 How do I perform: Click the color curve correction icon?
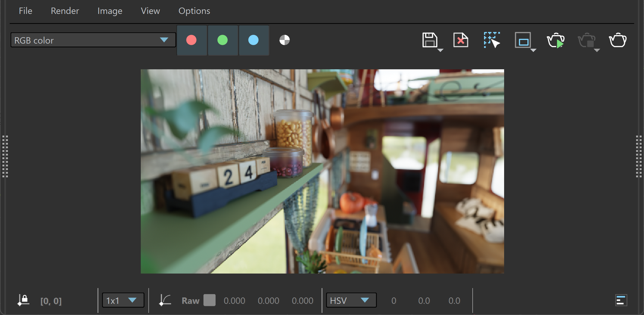[165, 300]
